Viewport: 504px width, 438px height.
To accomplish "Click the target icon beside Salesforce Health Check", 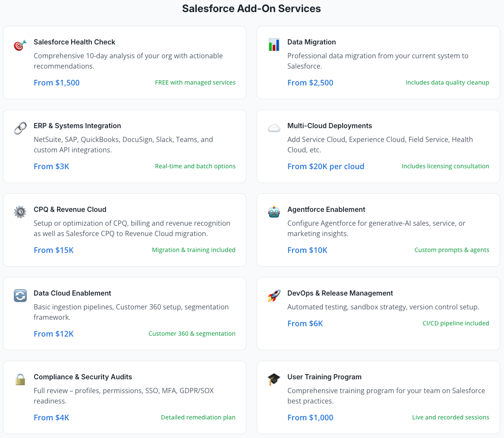I will click(x=20, y=45).
